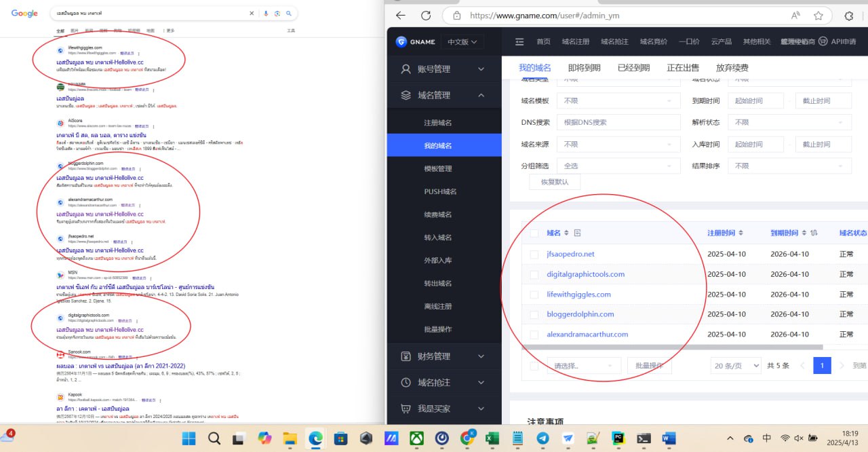This screenshot has height=452, width=868.
Task: Open Microsoft Edge from the taskbar
Action: tap(315, 438)
